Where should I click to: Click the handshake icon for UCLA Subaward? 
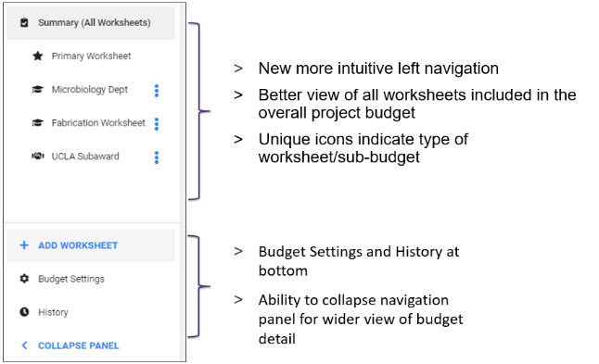click(x=37, y=156)
